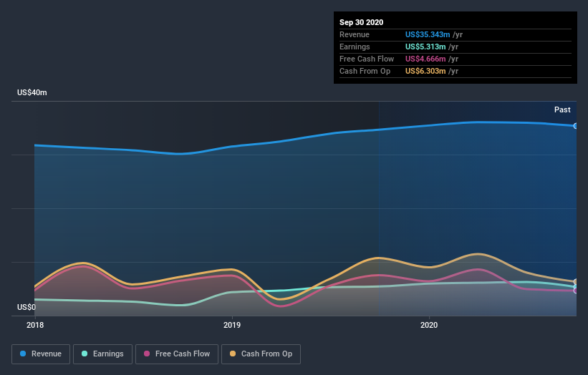This screenshot has height=375, width=588.
Task: Click the Cash From Op label in tooltip
Action: [x=365, y=71]
